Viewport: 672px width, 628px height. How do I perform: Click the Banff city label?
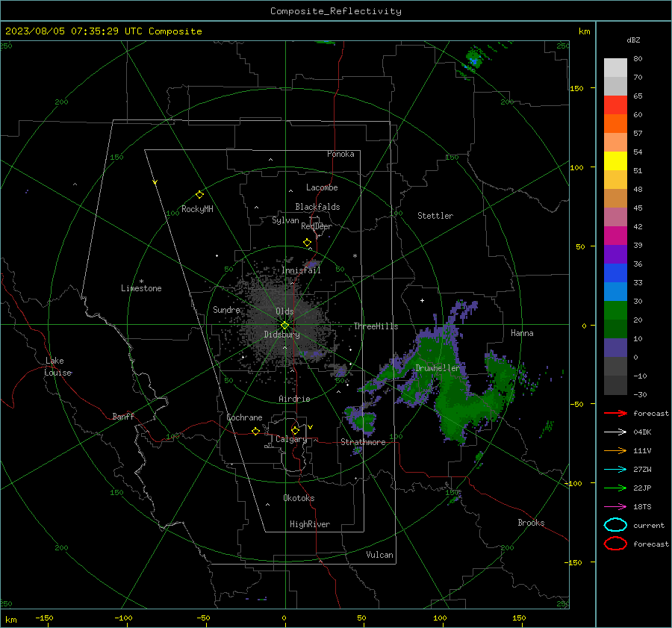tap(123, 416)
